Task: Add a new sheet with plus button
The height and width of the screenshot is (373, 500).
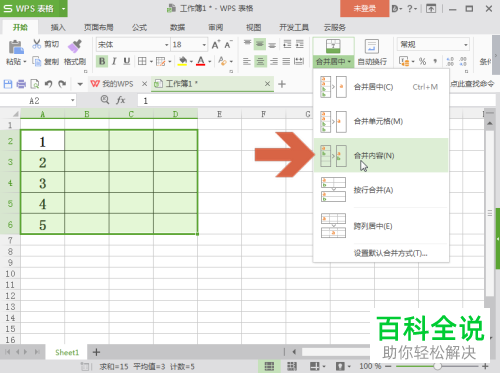Action: (x=96, y=352)
